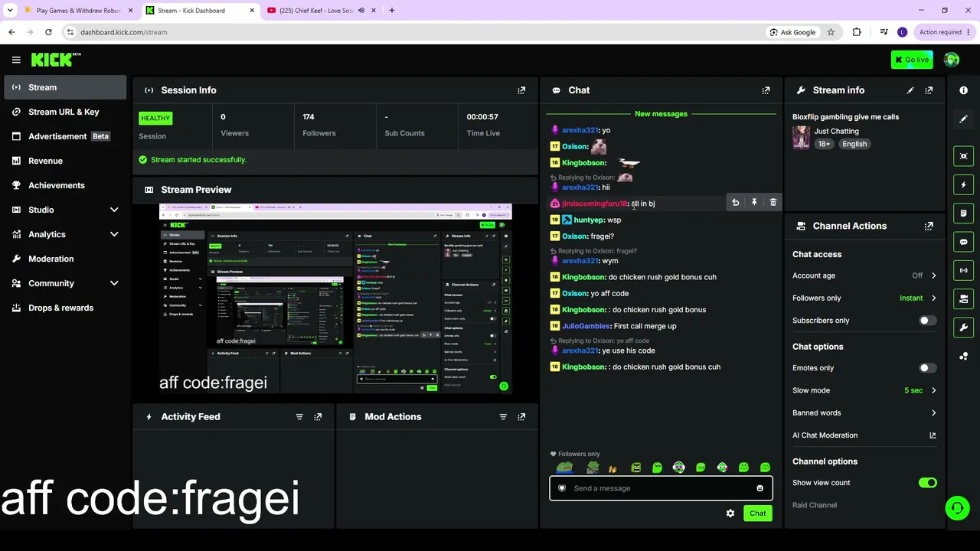Click the broadcast signal icon in right sidebar
980x551 pixels.
(963, 270)
